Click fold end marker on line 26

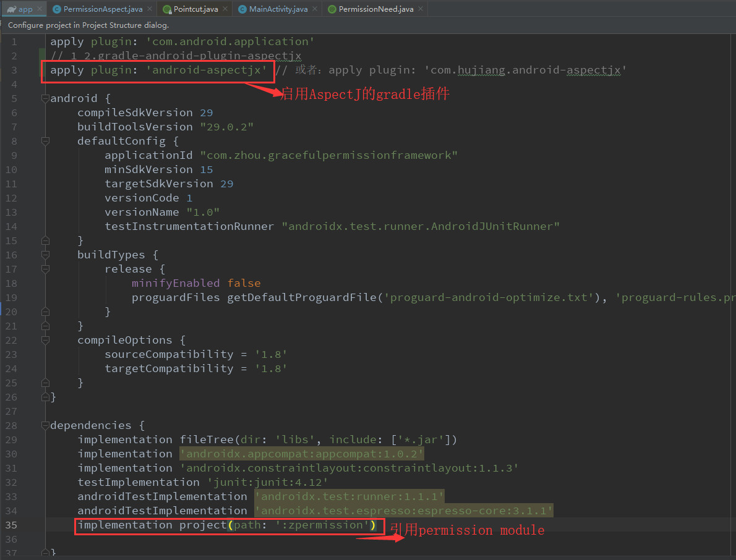coord(46,397)
